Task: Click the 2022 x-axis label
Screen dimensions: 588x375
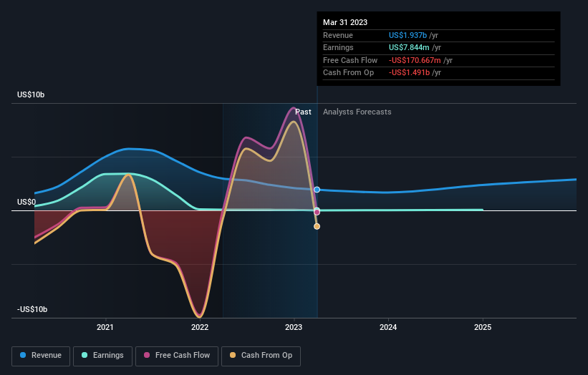Action: (200, 327)
